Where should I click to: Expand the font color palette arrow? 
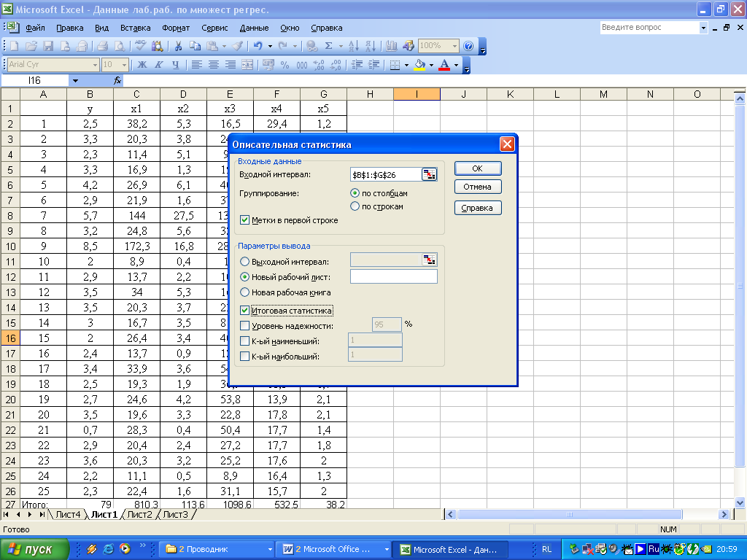(456, 65)
